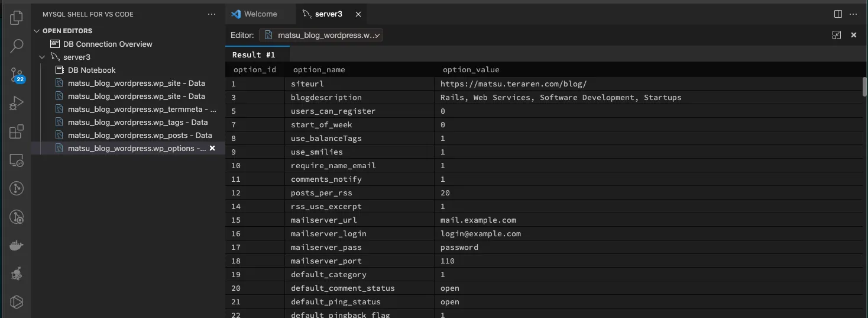The width and height of the screenshot is (868, 318).
Task: Collapse the Open Editors section
Action: pos(37,31)
